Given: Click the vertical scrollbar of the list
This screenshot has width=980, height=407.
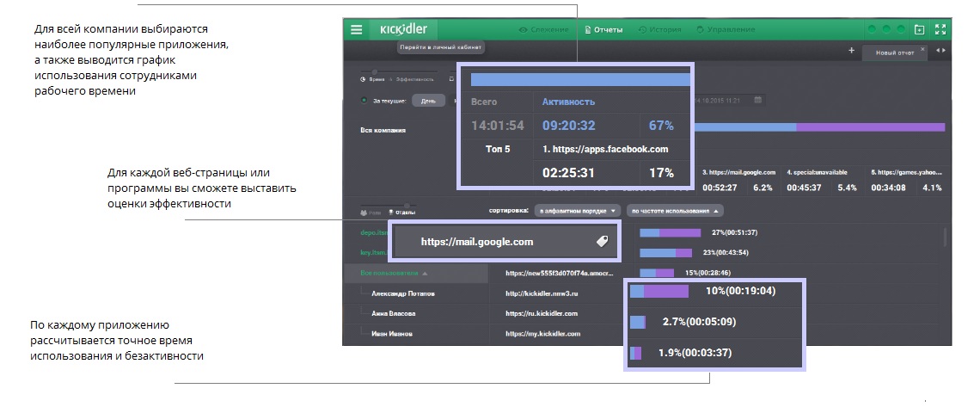Looking at the screenshot, I should (x=945, y=237).
